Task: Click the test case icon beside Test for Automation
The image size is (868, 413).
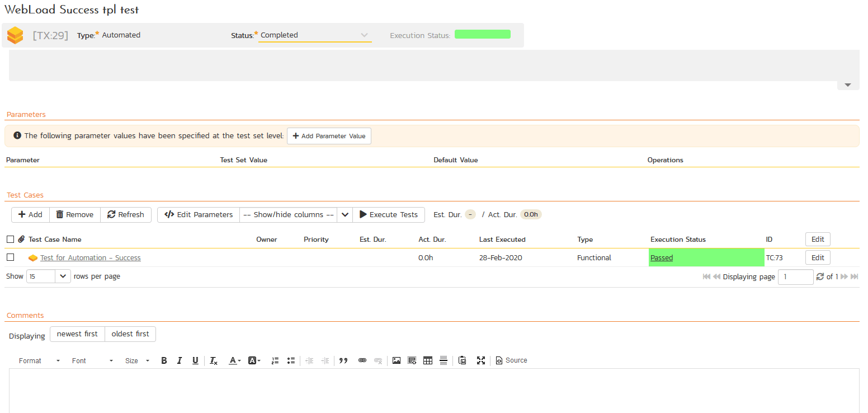Action: (33, 258)
